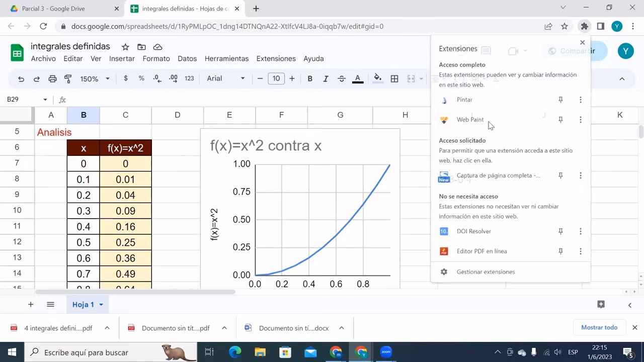This screenshot has height=362, width=644.
Task: Click the undo icon
Action: 20,78
